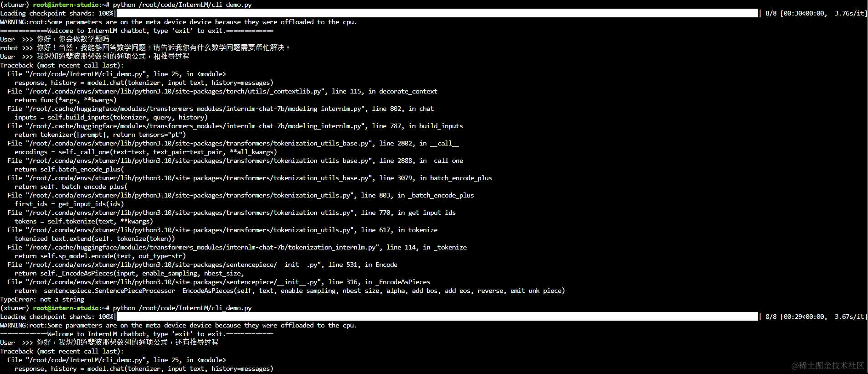868x374 pixels.
Task: Click the sentencepiece line 531 Encode entry
Action: pyautogui.click(x=202, y=265)
